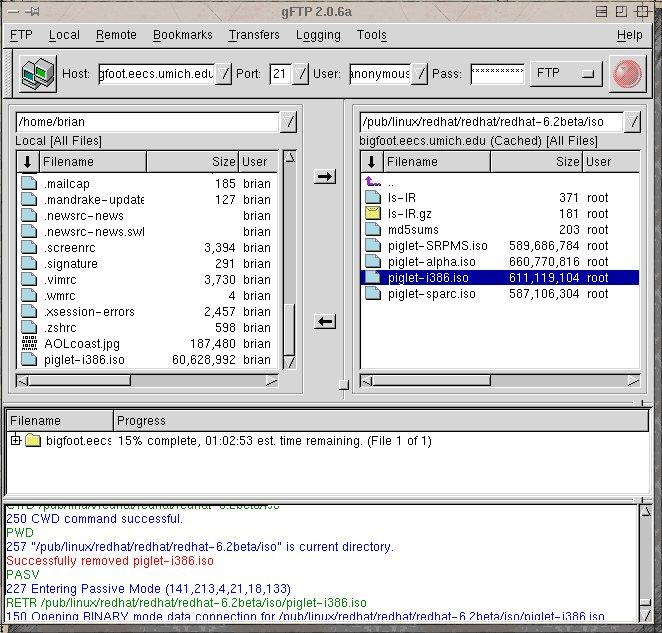Click the remote list sort arrow icon

click(372, 162)
